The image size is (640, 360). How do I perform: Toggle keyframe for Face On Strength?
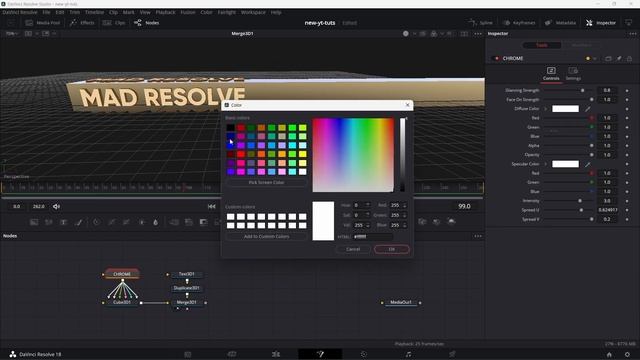pyautogui.click(x=627, y=100)
